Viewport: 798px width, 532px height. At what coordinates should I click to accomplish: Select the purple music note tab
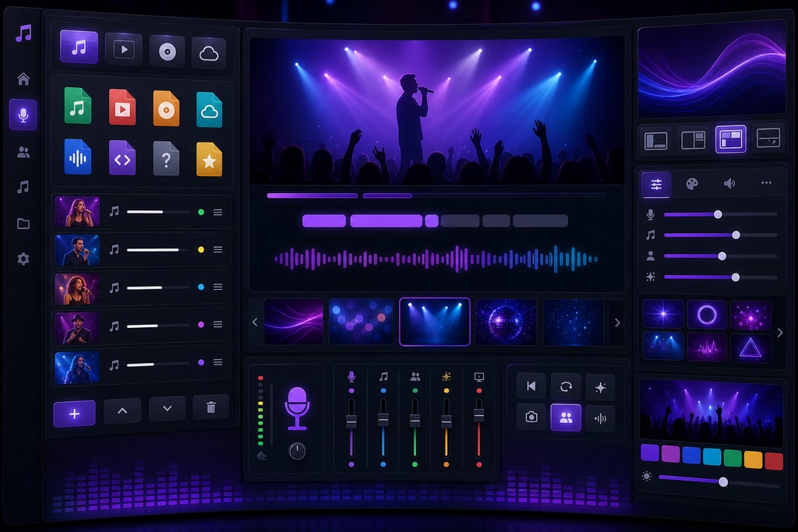[79, 48]
